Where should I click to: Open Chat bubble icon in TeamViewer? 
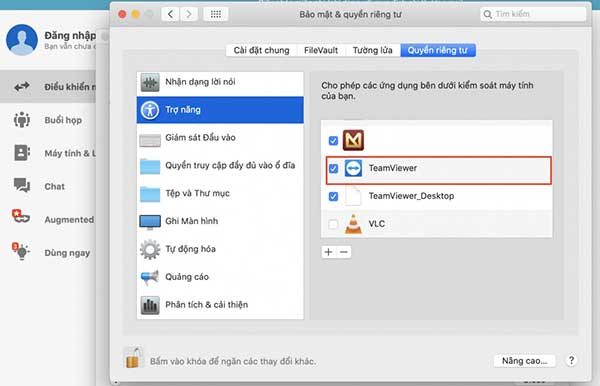tap(22, 186)
